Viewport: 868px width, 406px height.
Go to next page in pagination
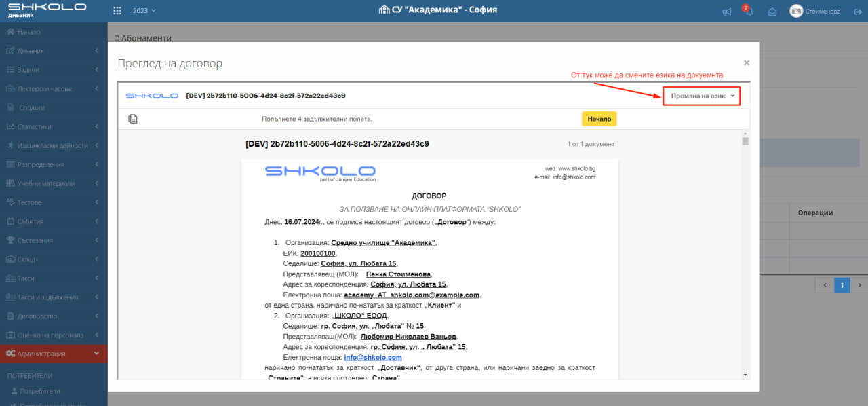(859, 285)
